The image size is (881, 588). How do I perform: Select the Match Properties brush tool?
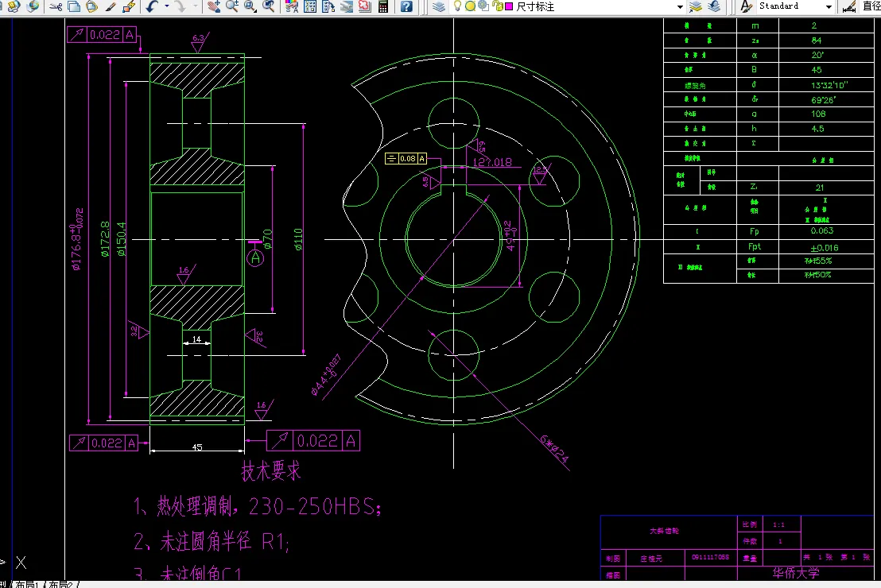pyautogui.click(x=111, y=6)
